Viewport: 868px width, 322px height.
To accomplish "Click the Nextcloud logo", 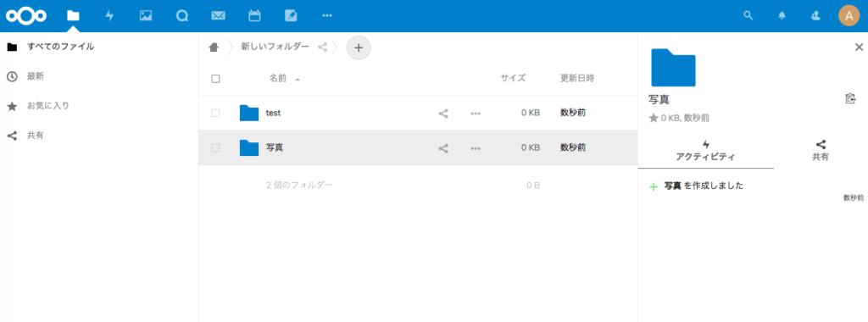I will [x=26, y=15].
